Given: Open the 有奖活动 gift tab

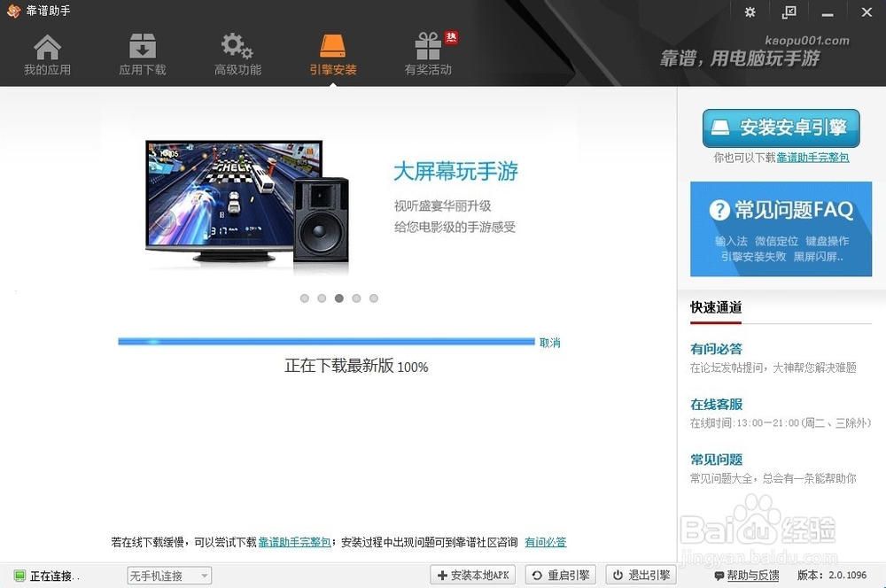Looking at the screenshot, I should coord(428,55).
